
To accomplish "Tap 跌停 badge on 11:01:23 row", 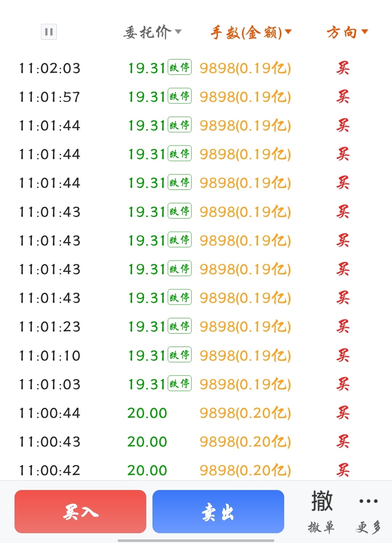I will 180,326.
